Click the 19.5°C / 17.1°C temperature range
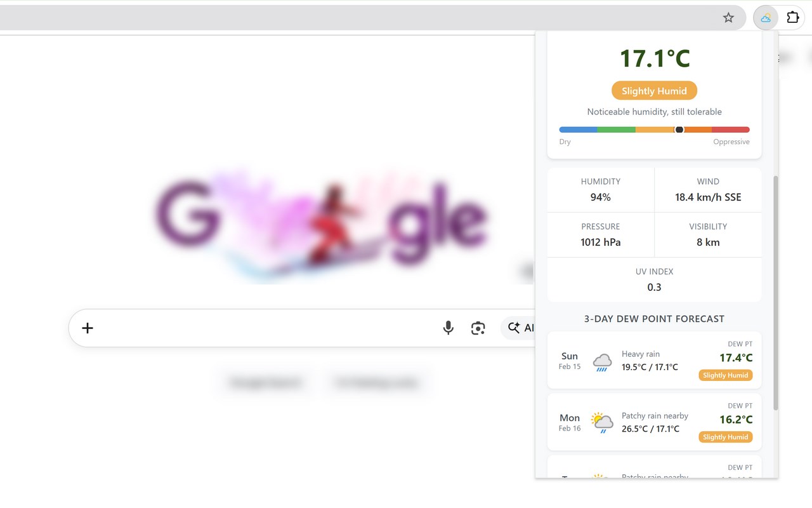 (x=650, y=367)
